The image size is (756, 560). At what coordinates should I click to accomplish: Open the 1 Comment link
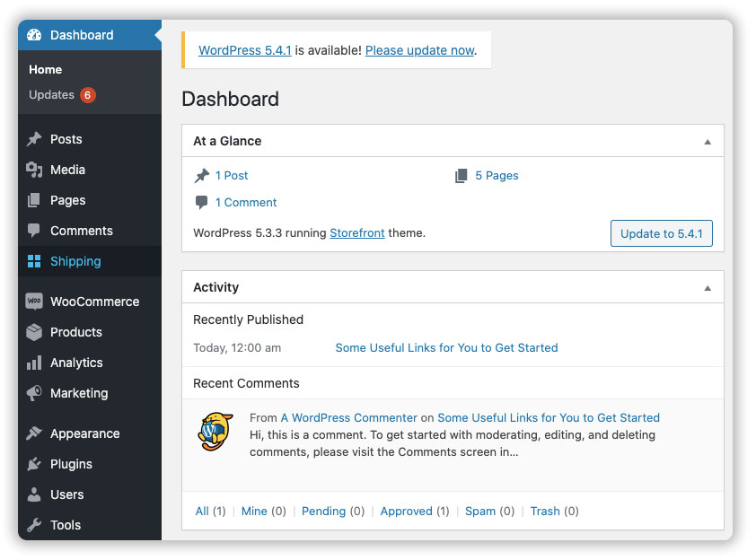246,203
